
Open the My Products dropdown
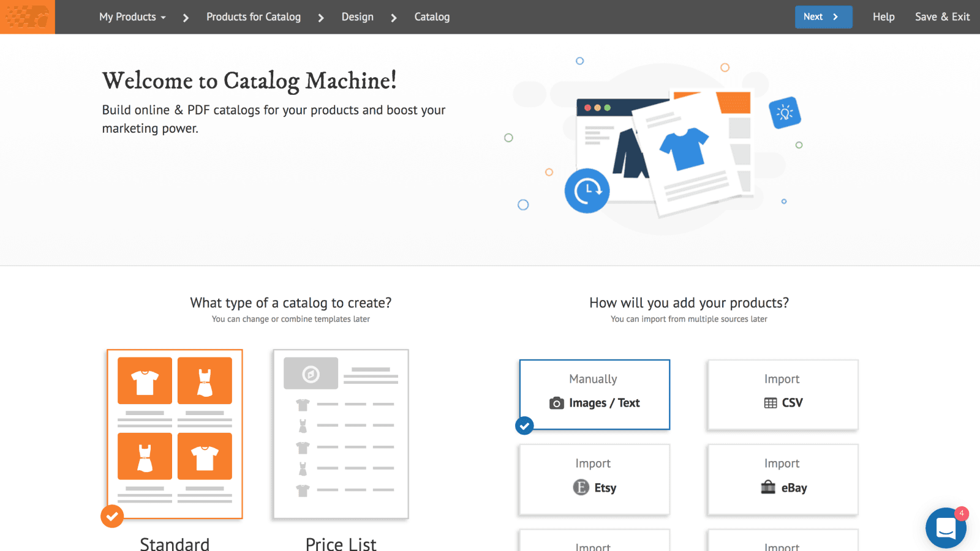click(x=132, y=17)
